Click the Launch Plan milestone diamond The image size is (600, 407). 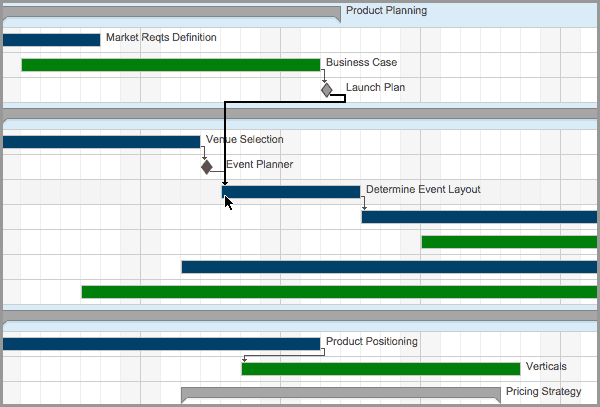[326, 90]
